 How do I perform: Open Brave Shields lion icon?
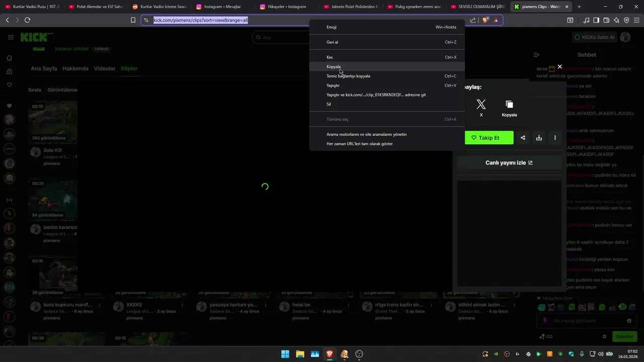486,20
